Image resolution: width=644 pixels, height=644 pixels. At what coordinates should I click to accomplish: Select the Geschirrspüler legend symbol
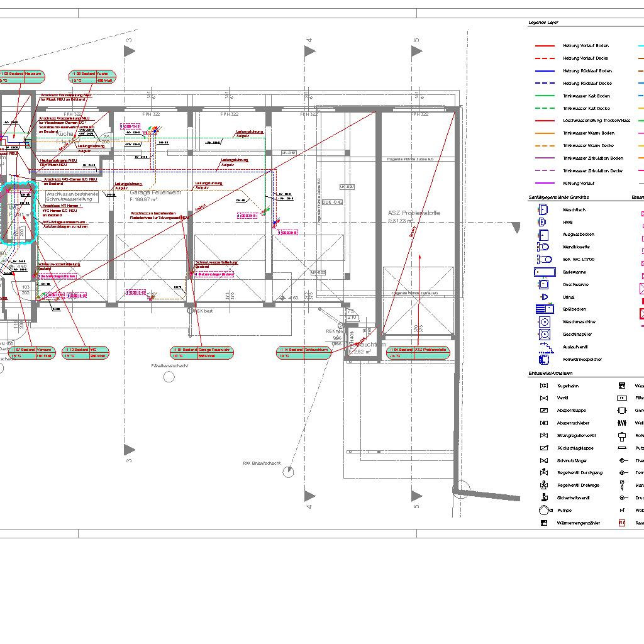pos(544,335)
